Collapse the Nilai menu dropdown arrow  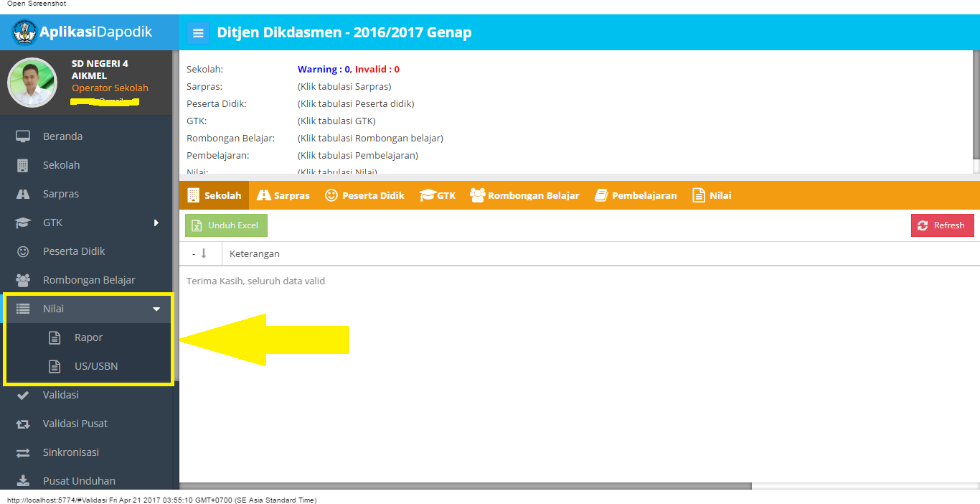156,309
